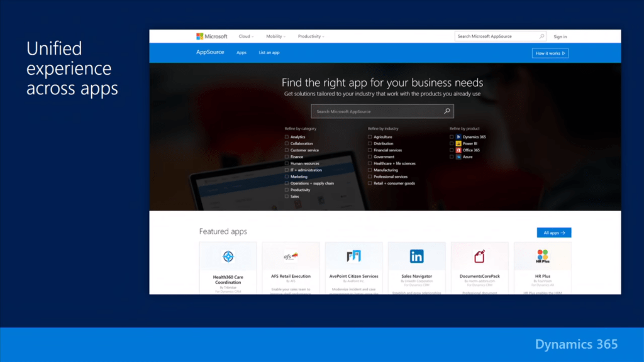Viewport: 644px width, 362px height.
Task: Open the All apps link
Action: 553,232
